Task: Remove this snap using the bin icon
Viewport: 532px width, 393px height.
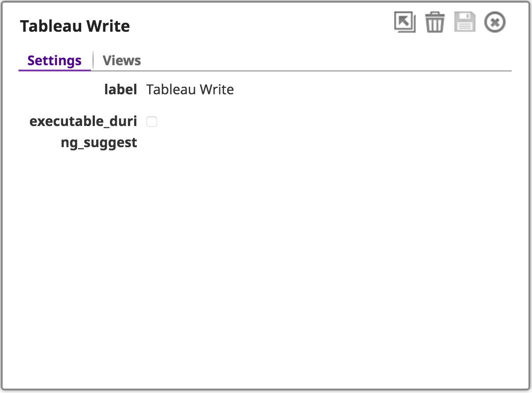Action: (435, 22)
